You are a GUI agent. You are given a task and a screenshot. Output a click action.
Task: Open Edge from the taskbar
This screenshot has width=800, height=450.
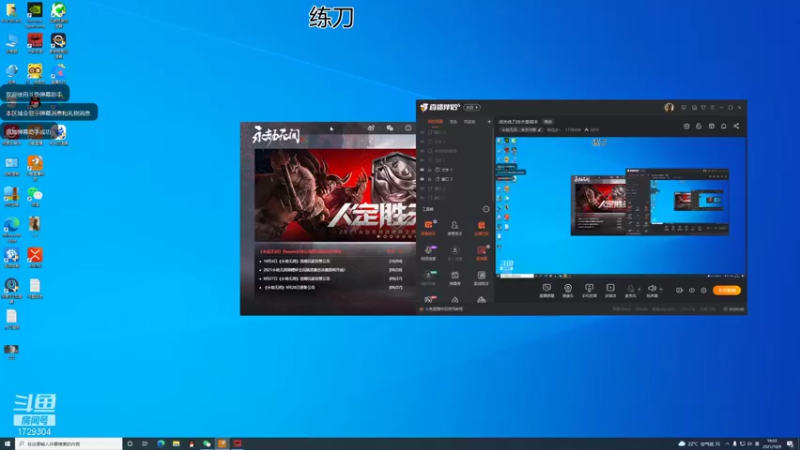pyautogui.click(x=161, y=444)
